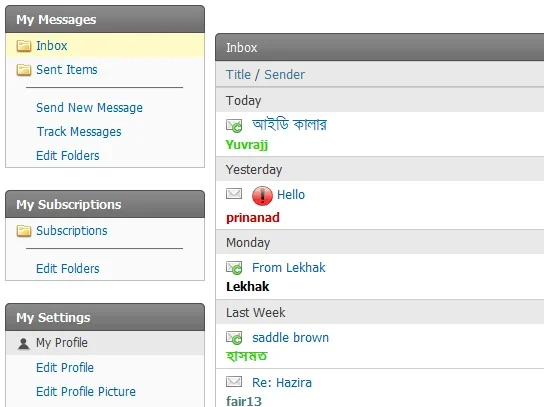This screenshot has height=407, width=544.
Task: Open Edit Folders under My Messages
Action: 68,156
